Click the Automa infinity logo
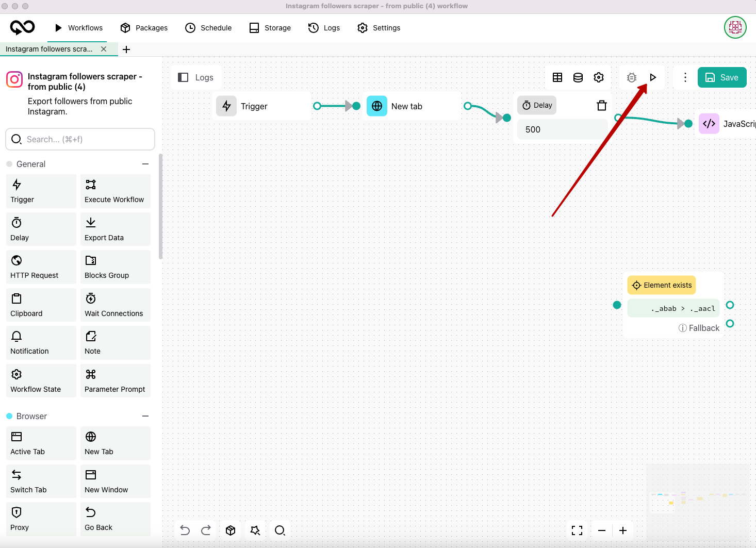This screenshot has width=756, height=548. [23, 27]
